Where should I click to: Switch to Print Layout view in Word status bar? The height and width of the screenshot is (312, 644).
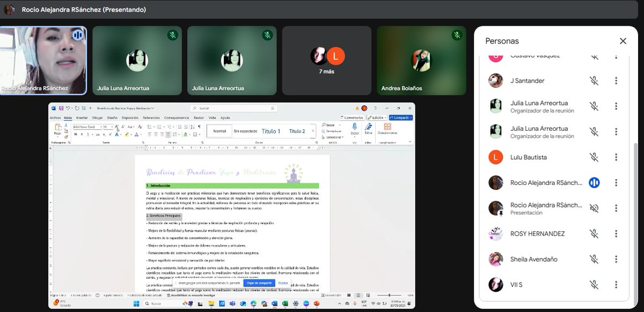pyautogui.click(x=358, y=295)
